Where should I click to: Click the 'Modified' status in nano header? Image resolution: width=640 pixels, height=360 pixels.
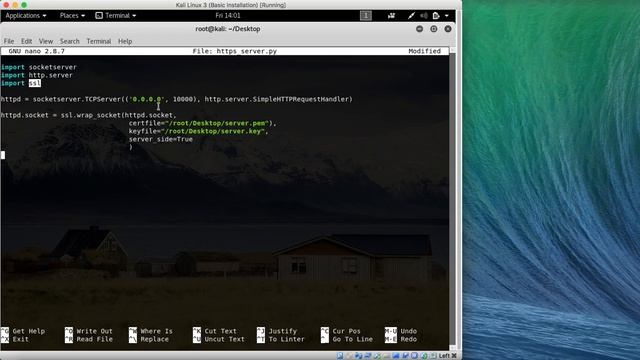[424, 51]
